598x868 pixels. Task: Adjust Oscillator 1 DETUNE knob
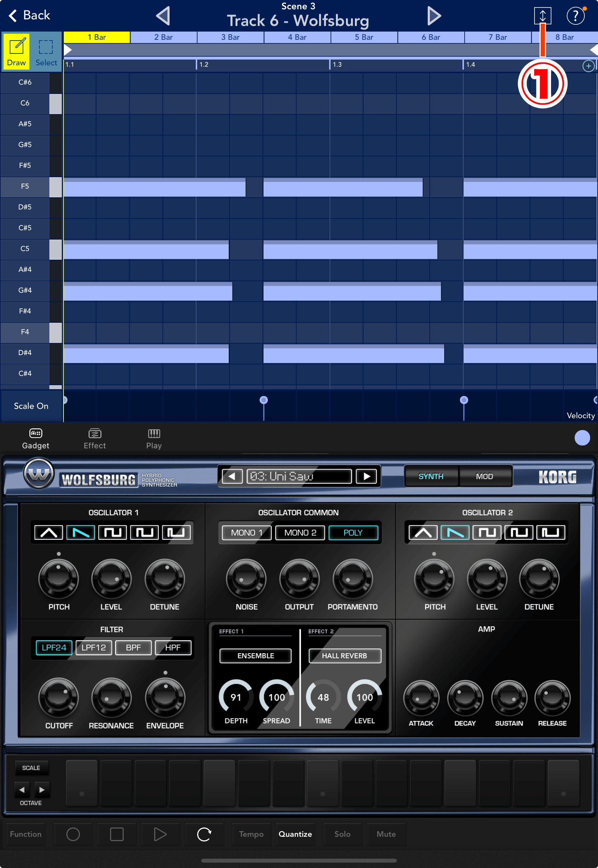tap(165, 579)
